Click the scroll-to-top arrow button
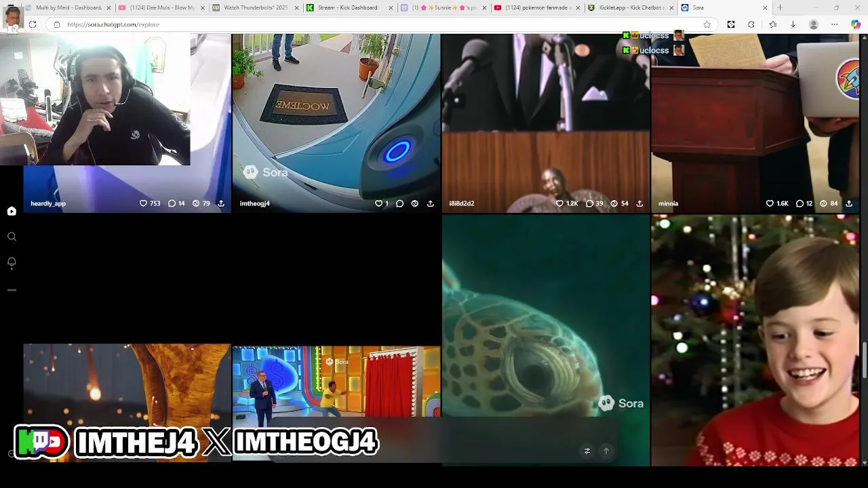This screenshot has width=868, height=488. (x=606, y=451)
